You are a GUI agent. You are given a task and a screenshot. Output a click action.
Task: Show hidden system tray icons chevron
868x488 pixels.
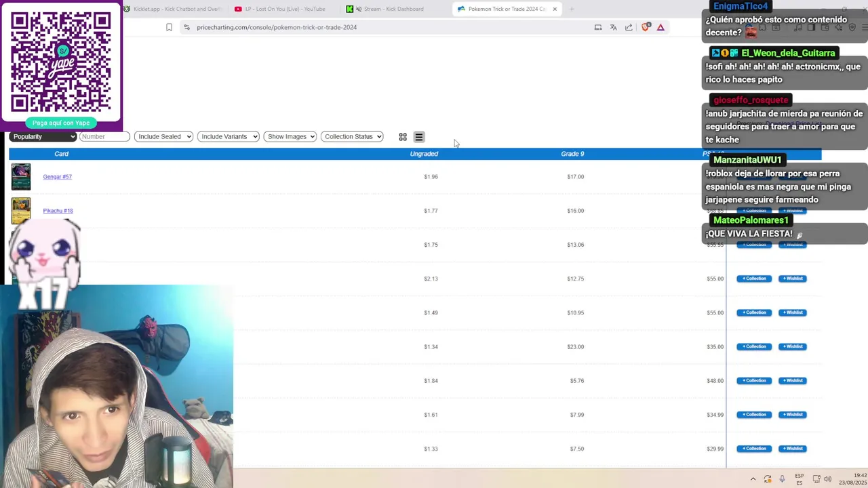tap(753, 479)
